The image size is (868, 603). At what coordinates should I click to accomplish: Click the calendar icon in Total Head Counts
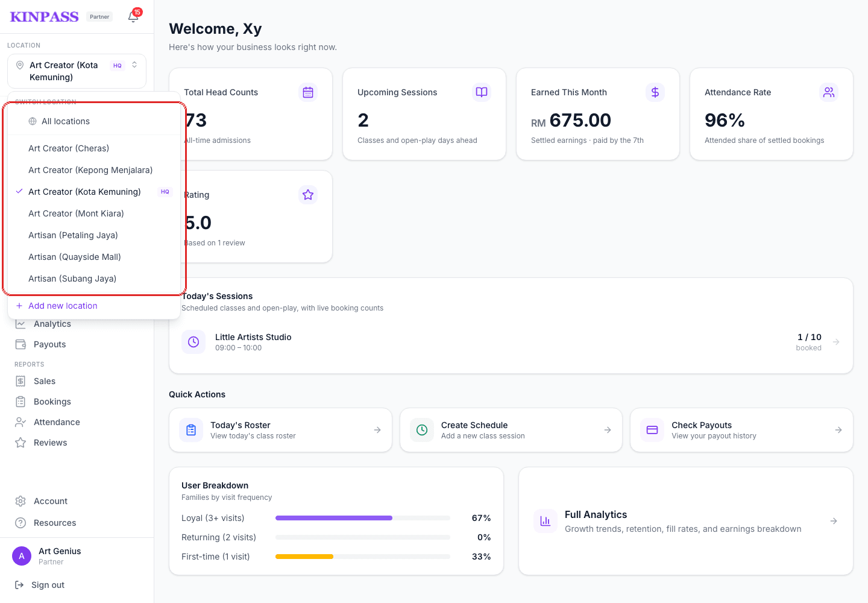308,92
